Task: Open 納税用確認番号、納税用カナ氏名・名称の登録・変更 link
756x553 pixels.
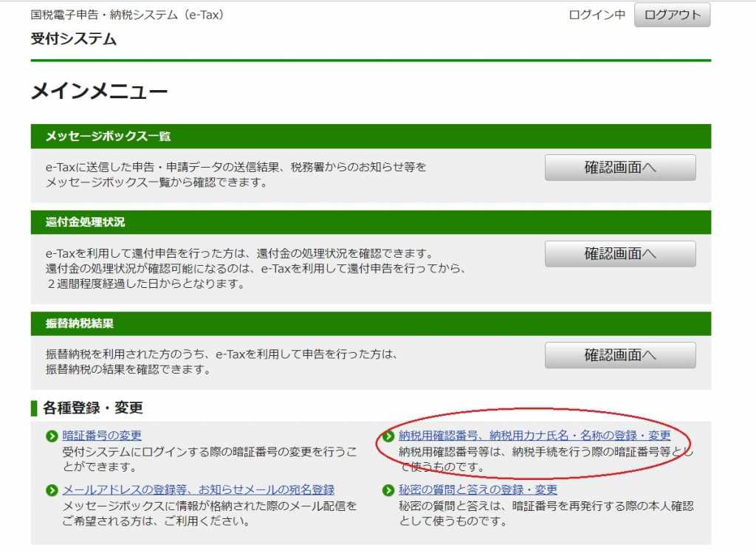Action: click(535, 436)
